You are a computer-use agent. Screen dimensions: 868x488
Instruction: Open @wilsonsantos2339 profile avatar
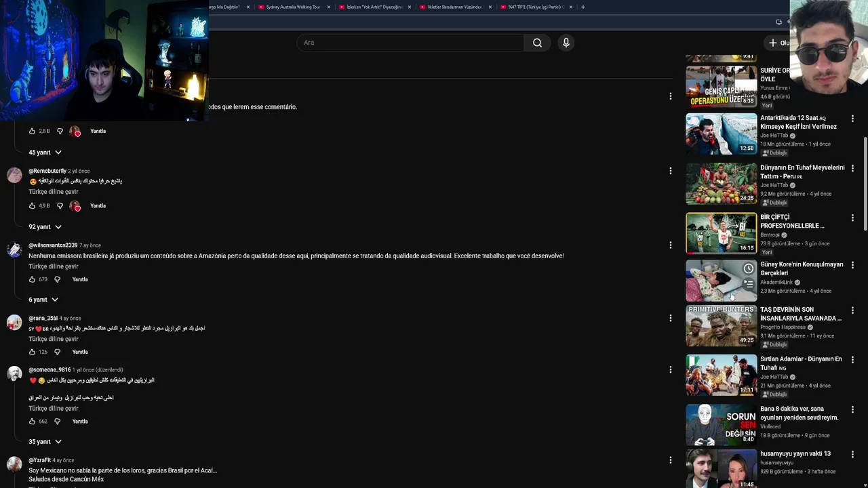click(x=14, y=249)
